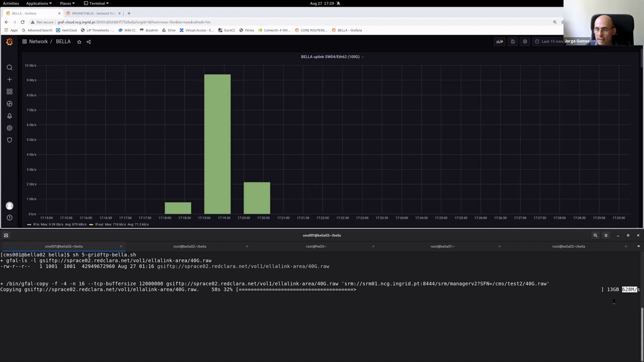Close the BELLA - Grafana browser tab
This screenshot has width=644, height=362.
(x=59, y=13)
